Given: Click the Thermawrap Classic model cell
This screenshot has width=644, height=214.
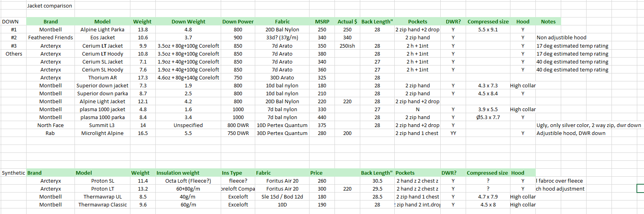Looking at the screenshot, I should pyautogui.click(x=102, y=204).
